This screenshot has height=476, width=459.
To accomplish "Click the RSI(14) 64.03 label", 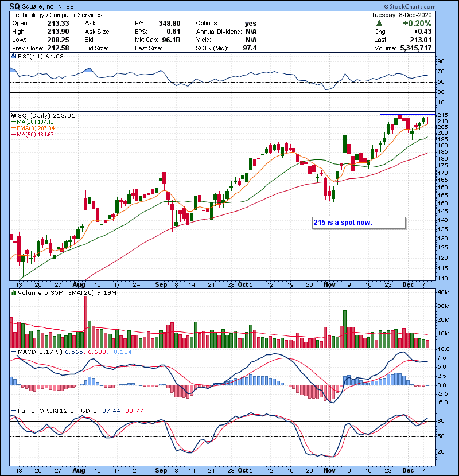I will (41, 56).
